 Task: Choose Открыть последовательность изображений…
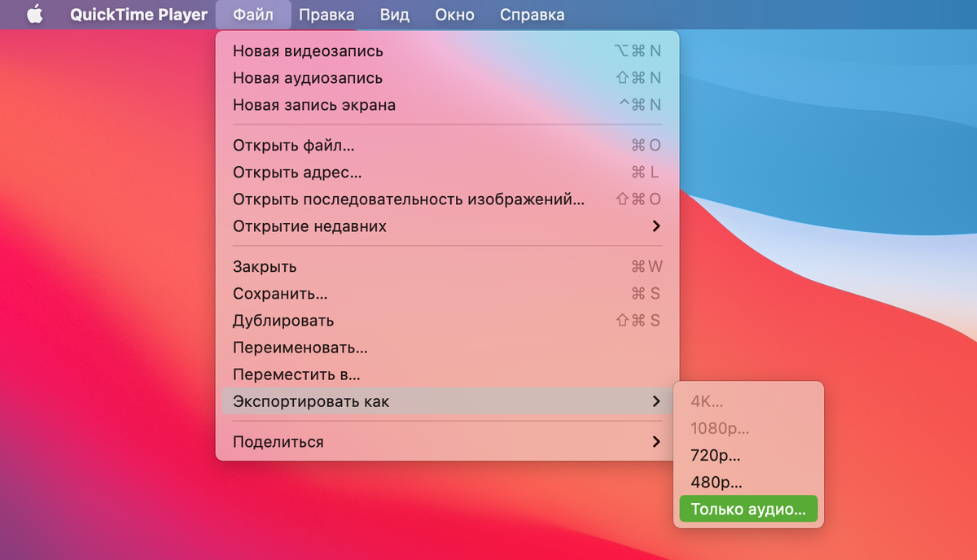click(447, 199)
